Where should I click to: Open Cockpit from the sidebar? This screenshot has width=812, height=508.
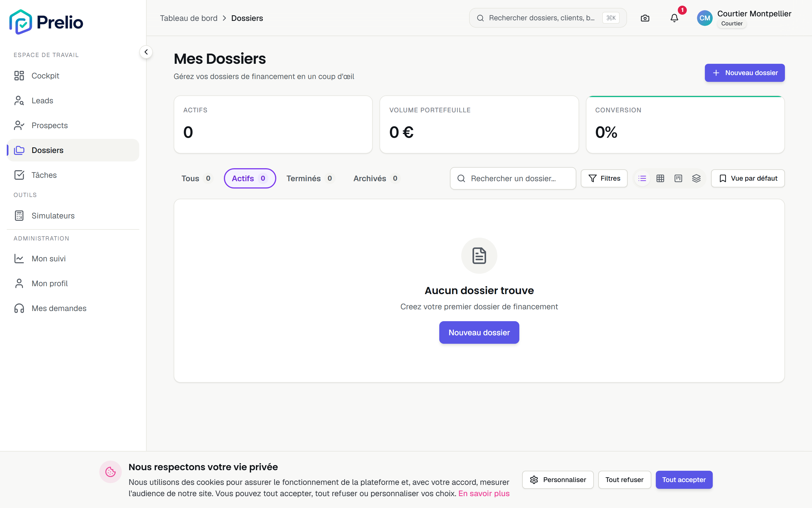pyautogui.click(x=73, y=76)
